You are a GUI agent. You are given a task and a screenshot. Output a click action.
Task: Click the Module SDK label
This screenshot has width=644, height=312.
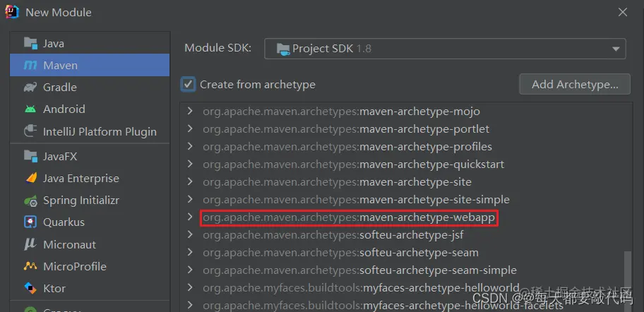[217, 48]
